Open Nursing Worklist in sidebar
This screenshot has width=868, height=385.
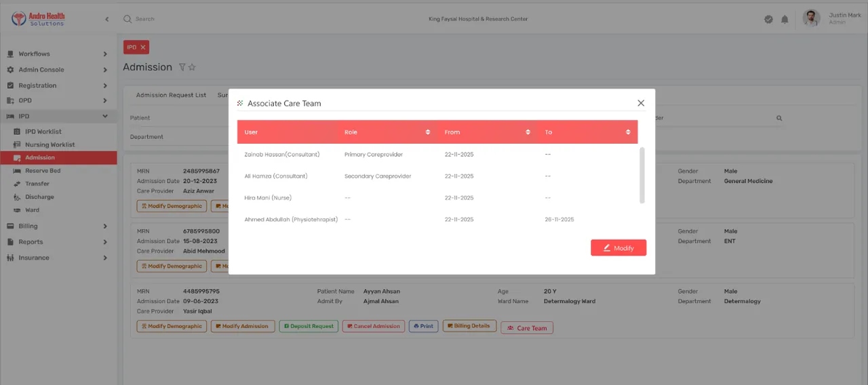50,144
